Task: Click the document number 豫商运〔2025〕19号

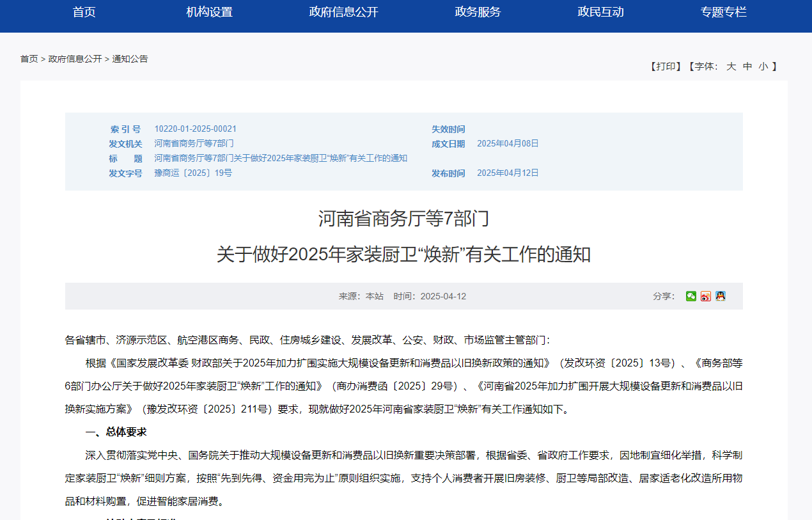Action: 192,173
